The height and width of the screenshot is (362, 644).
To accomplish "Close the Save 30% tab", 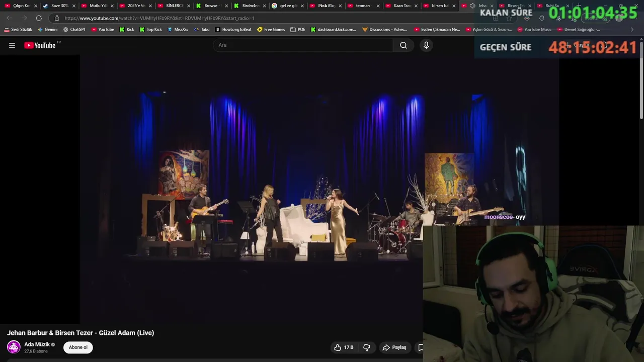I will (x=74, y=6).
